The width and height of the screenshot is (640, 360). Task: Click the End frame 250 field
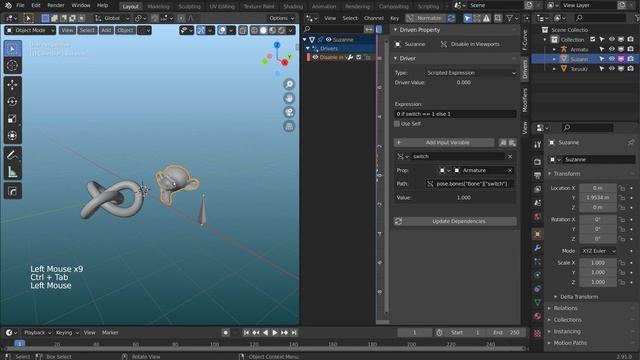click(506, 333)
